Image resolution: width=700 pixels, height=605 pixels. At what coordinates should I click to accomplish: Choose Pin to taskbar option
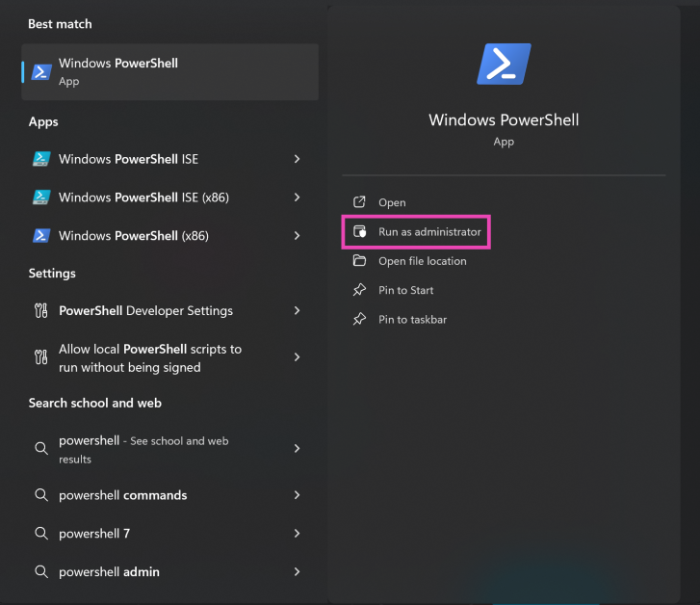[412, 319]
